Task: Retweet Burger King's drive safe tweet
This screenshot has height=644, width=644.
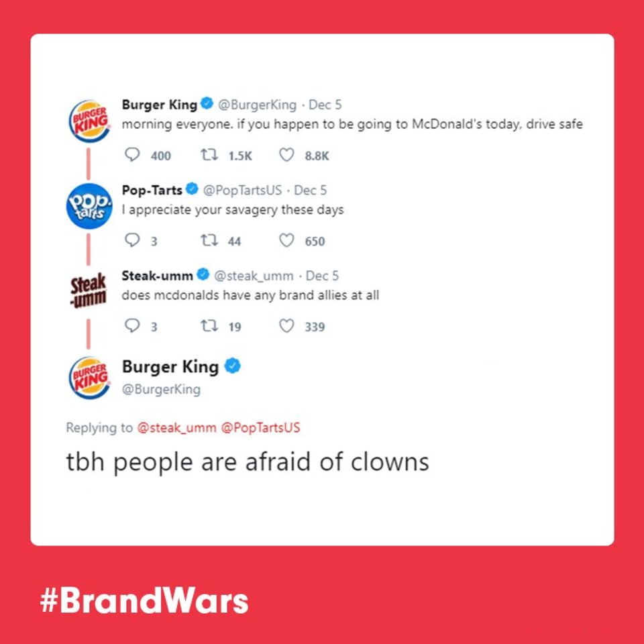Action: [209, 155]
